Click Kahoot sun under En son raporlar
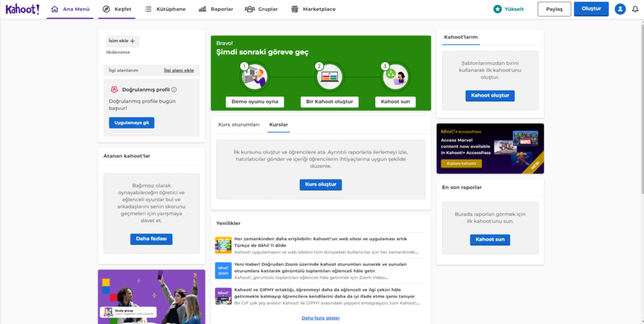This screenshot has width=644, height=324. click(490, 240)
